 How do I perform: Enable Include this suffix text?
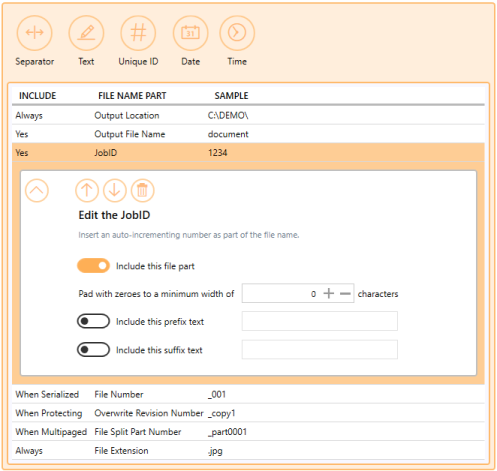93,350
